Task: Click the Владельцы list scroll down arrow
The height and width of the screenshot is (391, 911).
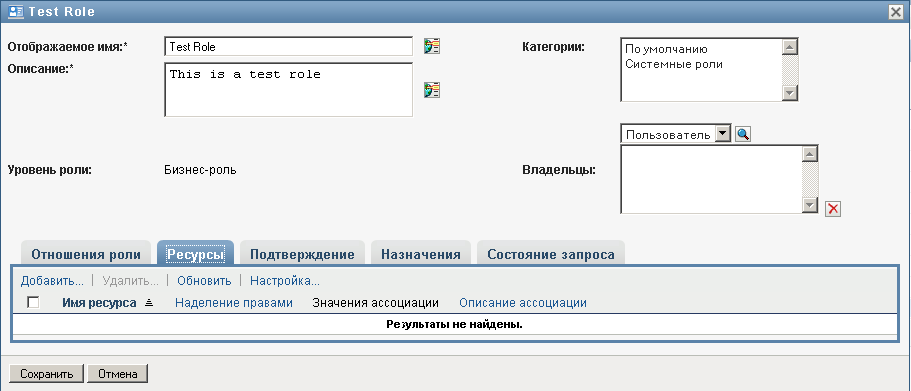Action: coord(810,205)
